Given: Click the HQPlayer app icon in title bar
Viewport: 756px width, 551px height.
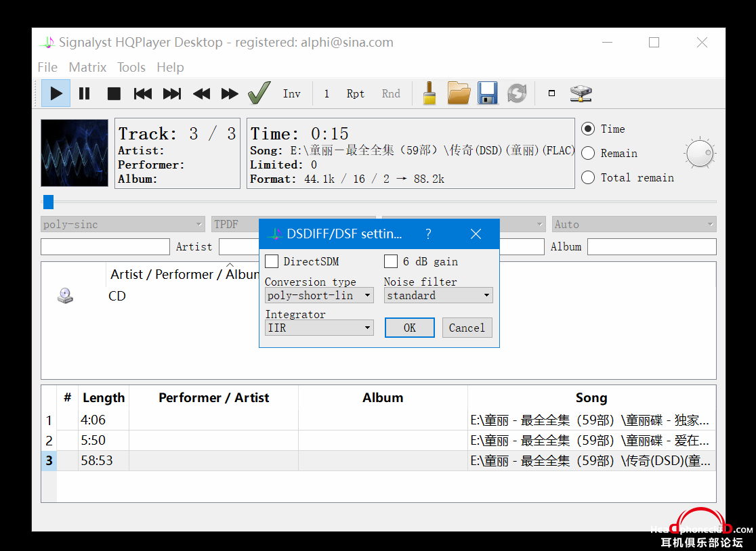Looking at the screenshot, I should tap(47, 43).
